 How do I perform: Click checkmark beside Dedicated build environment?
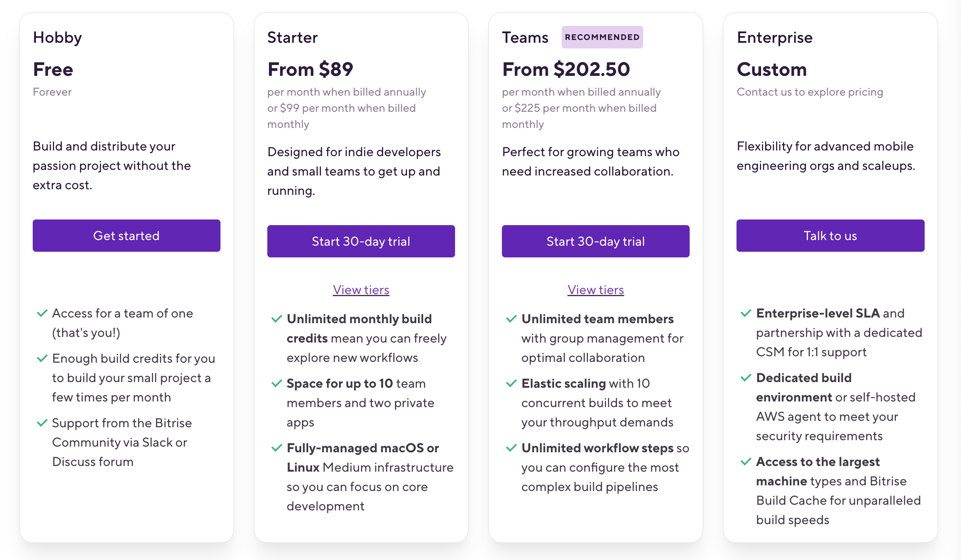[x=746, y=378]
